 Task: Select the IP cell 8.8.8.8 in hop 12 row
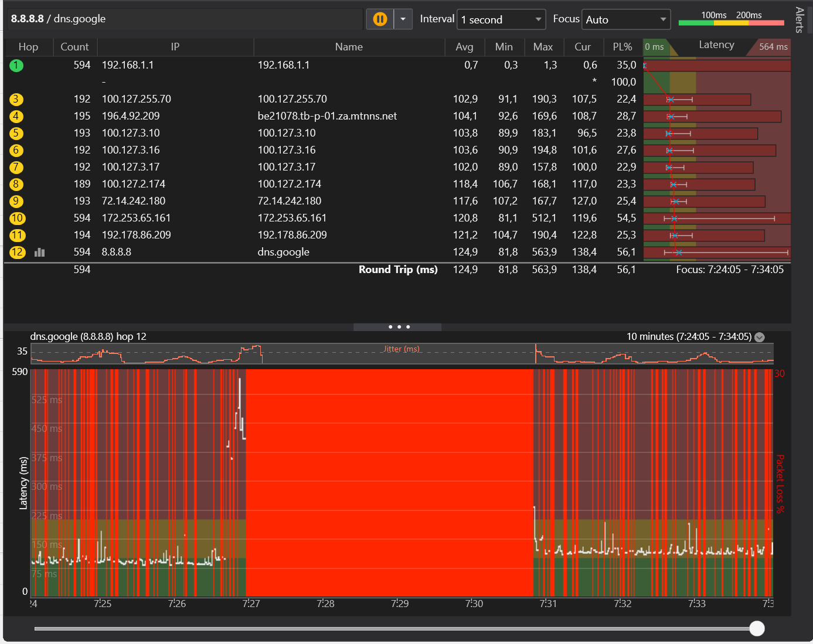point(117,252)
